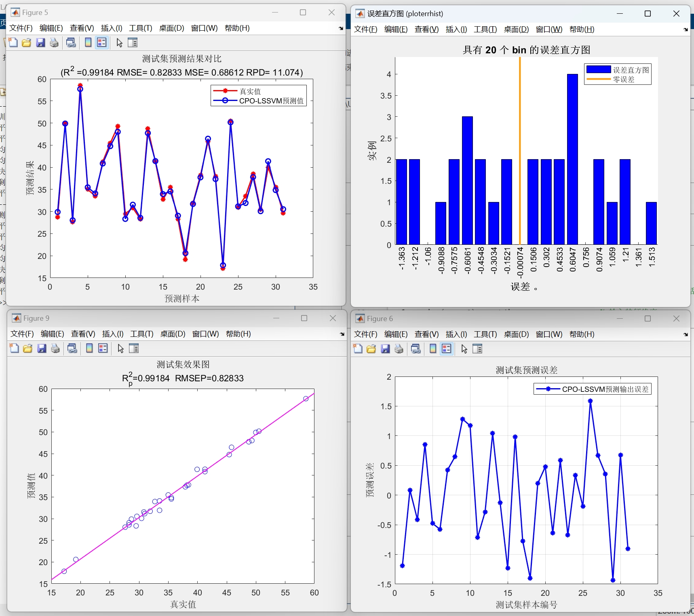Image resolution: width=694 pixels, height=616 pixels.
Task: Click dock arrow in Figure 9 menu bar
Action: pos(342,334)
